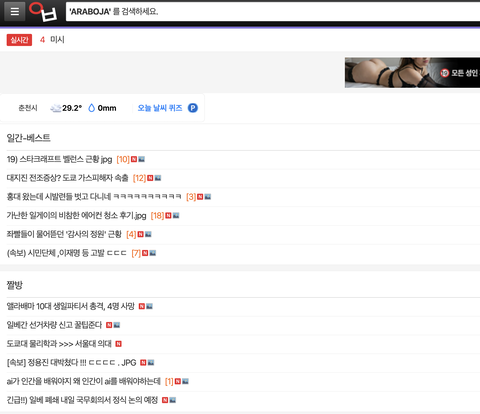480x414 pixels.
Task: Open the 일간-베스트 section heading
Action: [x=28, y=138]
